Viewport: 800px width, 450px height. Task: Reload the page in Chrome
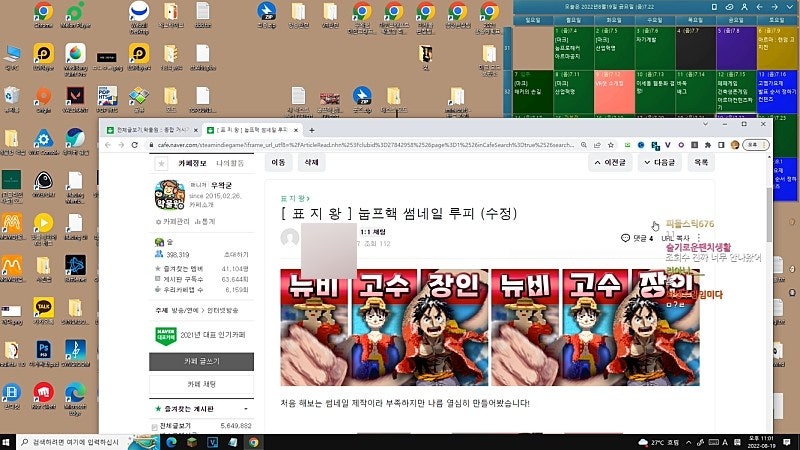pos(135,145)
